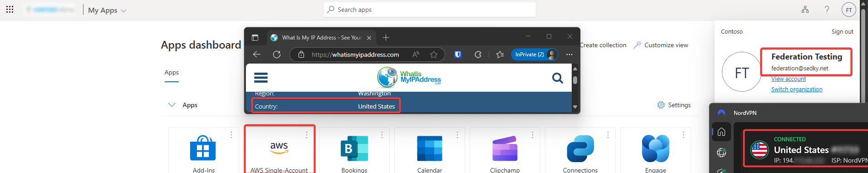Open more options for the Engage tile
The width and height of the screenshot is (868, 173).
coord(683,135)
